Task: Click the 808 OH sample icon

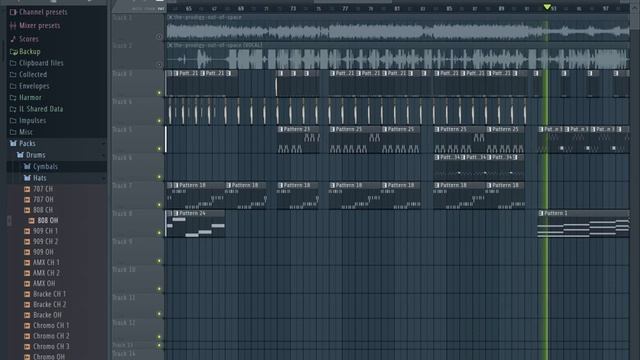Action: click(x=31, y=220)
